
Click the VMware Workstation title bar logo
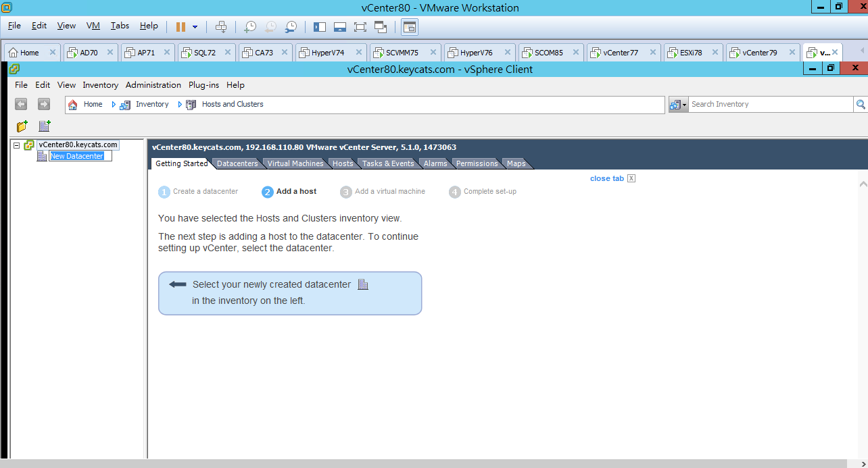click(x=8, y=7)
